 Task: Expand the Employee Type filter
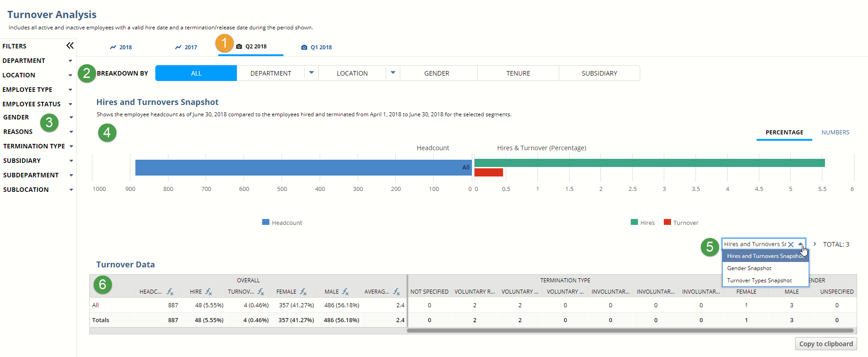[70, 90]
